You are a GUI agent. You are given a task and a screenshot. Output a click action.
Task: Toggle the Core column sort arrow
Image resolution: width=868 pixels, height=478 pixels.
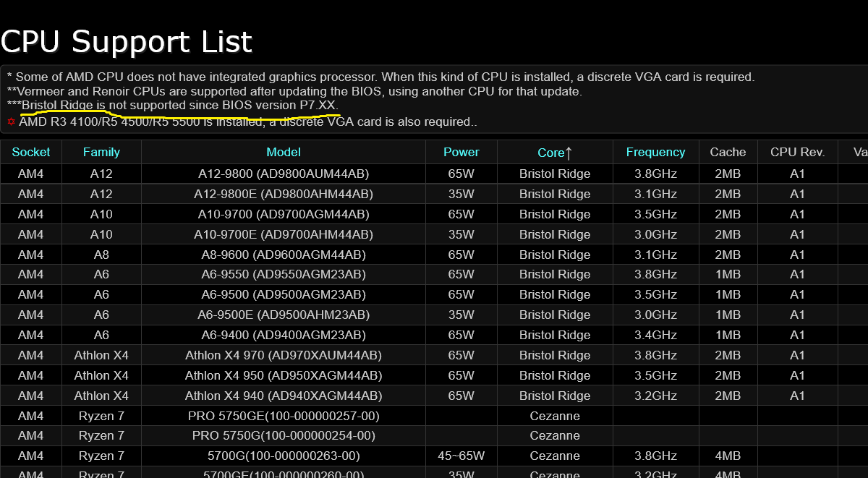tap(568, 153)
